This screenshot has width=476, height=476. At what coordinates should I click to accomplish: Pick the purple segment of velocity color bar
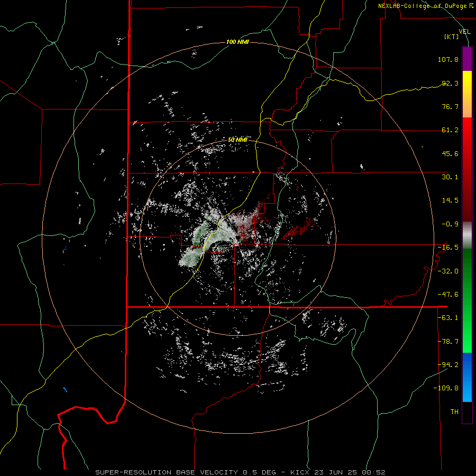click(467, 59)
